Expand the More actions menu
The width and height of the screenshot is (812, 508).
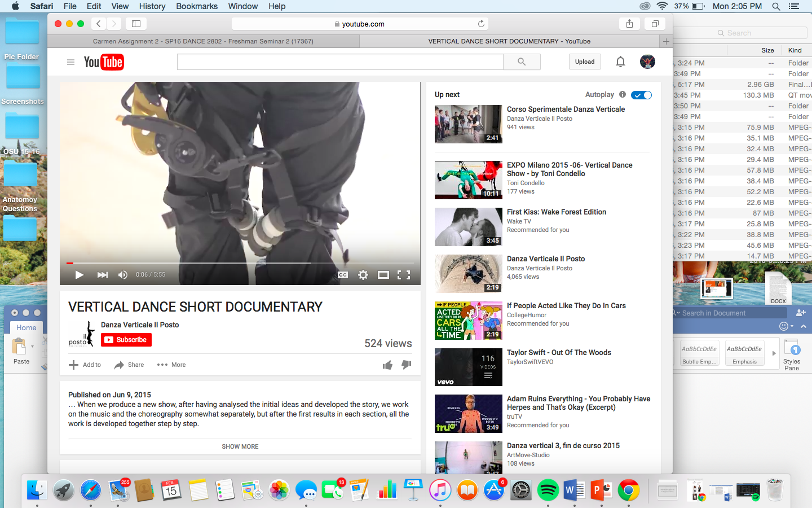coord(171,365)
